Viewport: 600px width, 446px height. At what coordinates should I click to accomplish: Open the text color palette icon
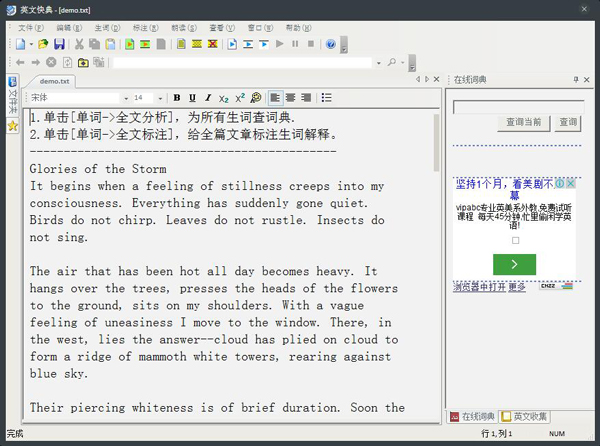(x=255, y=98)
